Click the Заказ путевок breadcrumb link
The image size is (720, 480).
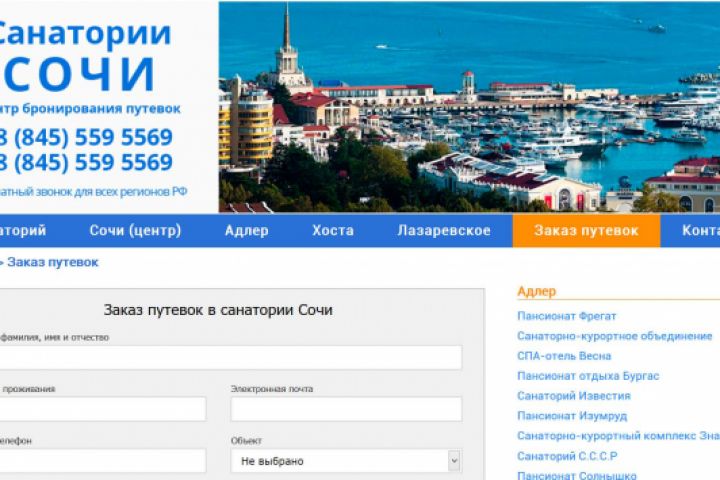(x=53, y=262)
